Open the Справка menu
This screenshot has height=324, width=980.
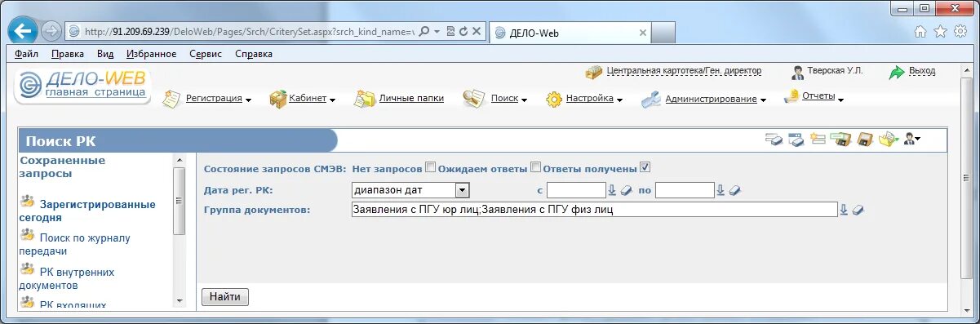pos(254,54)
